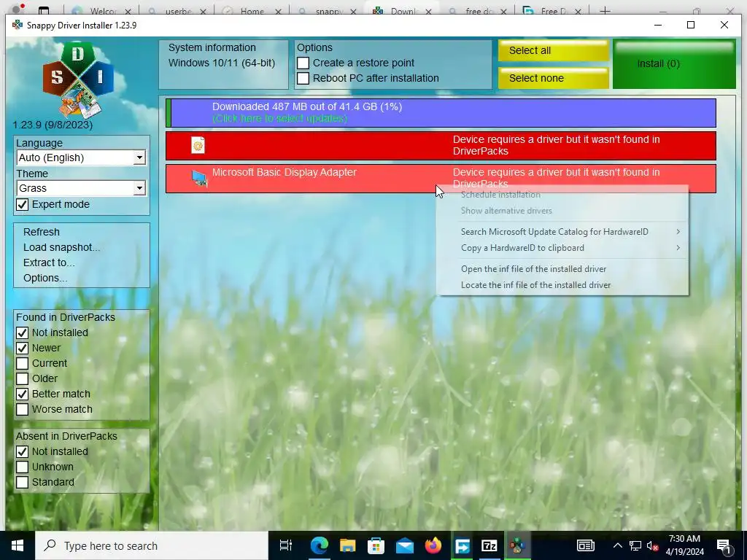Select the unnamed device red row
747x560 pixels.
click(441, 146)
